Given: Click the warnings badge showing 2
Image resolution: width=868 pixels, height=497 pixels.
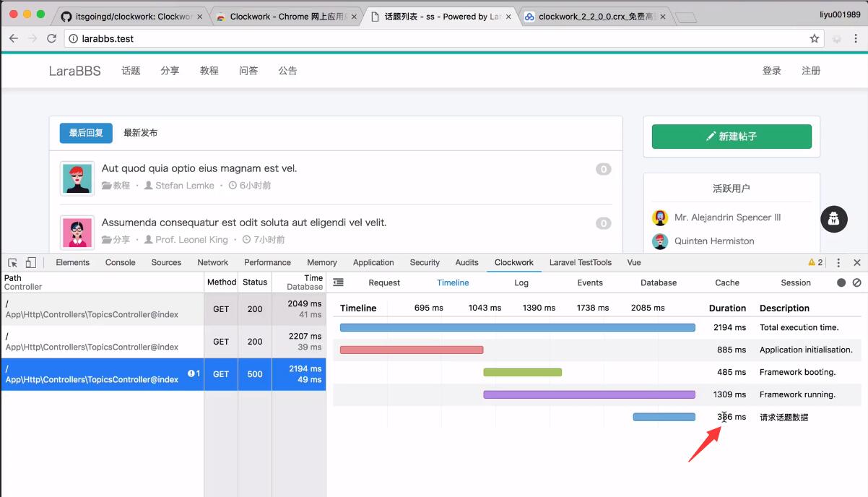Looking at the screenshot, I should pyautogui.click(x=813, y=262).
